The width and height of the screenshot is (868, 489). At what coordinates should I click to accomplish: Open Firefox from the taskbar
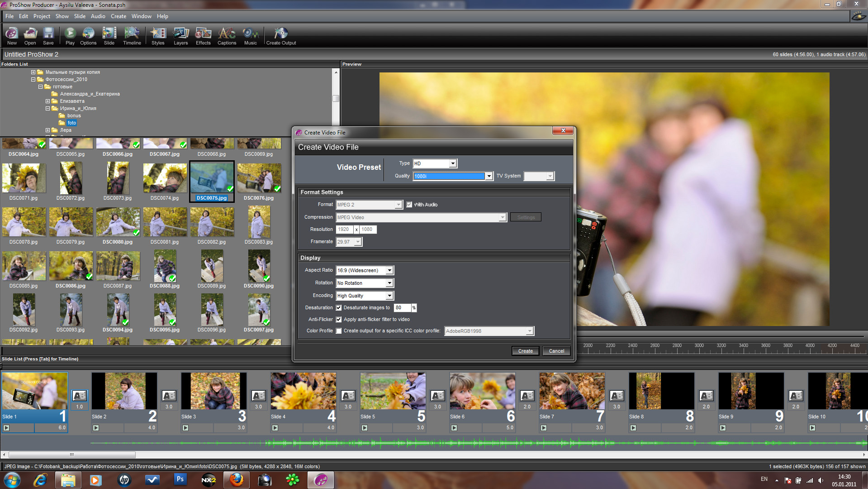[x=236, y=479]
